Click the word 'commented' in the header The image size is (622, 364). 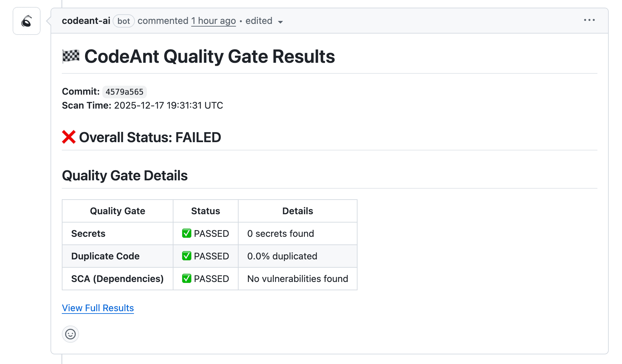(163, 21)
